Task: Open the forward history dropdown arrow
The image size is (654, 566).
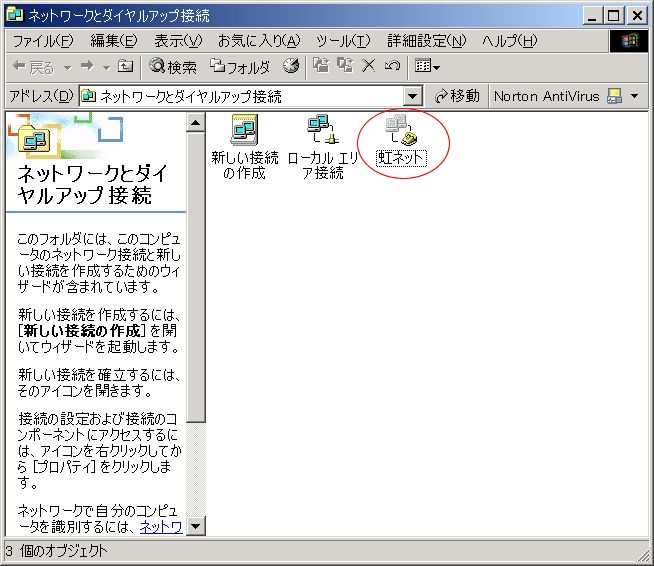Action: point(106,67)
